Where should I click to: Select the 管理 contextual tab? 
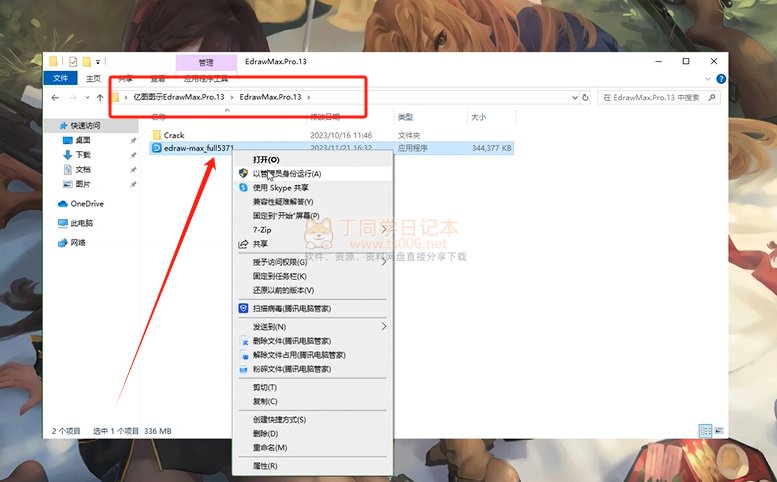click(x=206, y=62)
